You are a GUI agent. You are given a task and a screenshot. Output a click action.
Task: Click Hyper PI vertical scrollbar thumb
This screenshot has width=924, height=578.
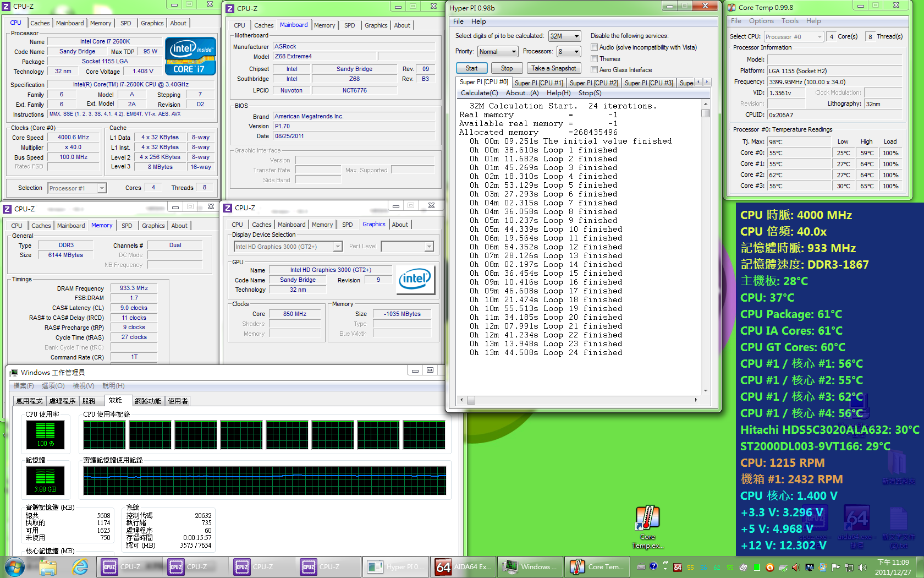(706, 113)
